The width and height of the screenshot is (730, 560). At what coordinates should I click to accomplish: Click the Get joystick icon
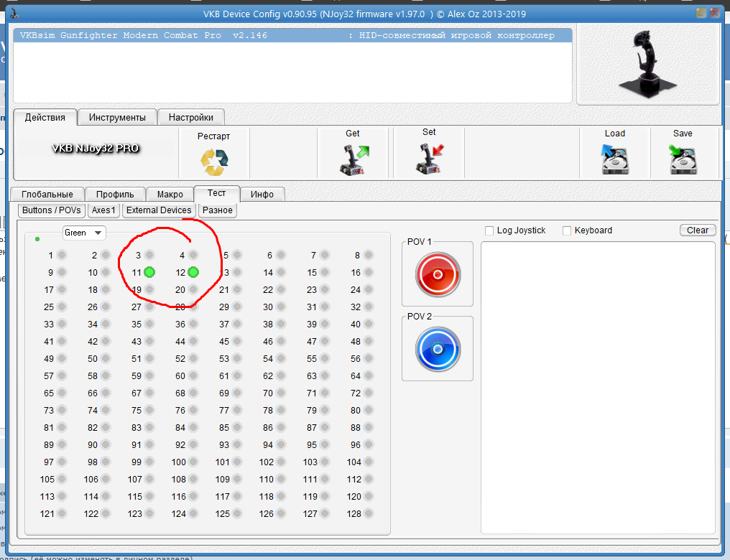tap(353, 160)
